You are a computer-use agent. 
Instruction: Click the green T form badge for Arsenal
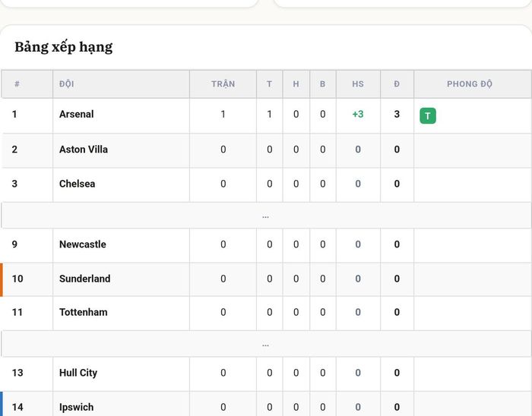click(427, 116)
